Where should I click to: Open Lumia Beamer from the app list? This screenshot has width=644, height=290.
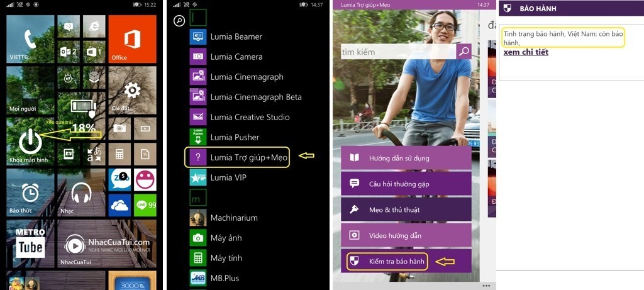(226, 36)
